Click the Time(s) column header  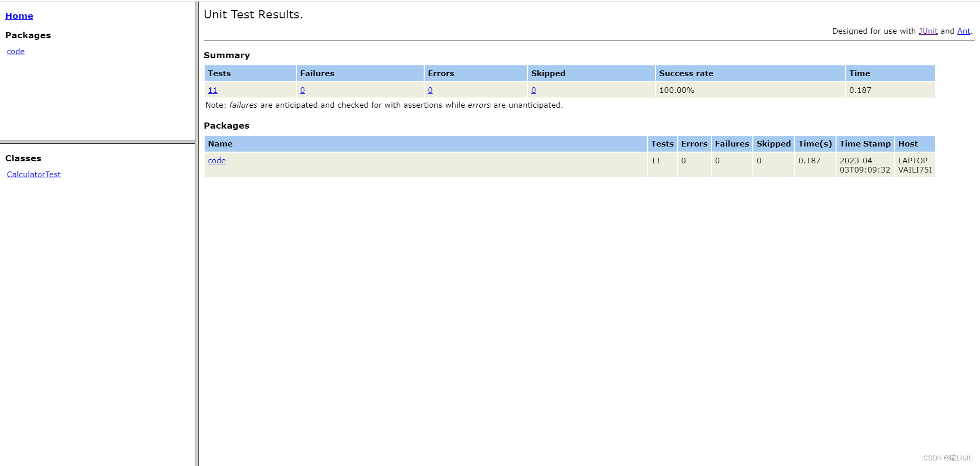coord(815,143)
